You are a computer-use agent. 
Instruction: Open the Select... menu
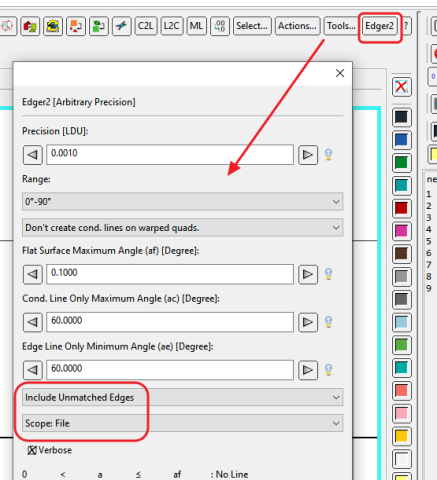coord(252,26)
